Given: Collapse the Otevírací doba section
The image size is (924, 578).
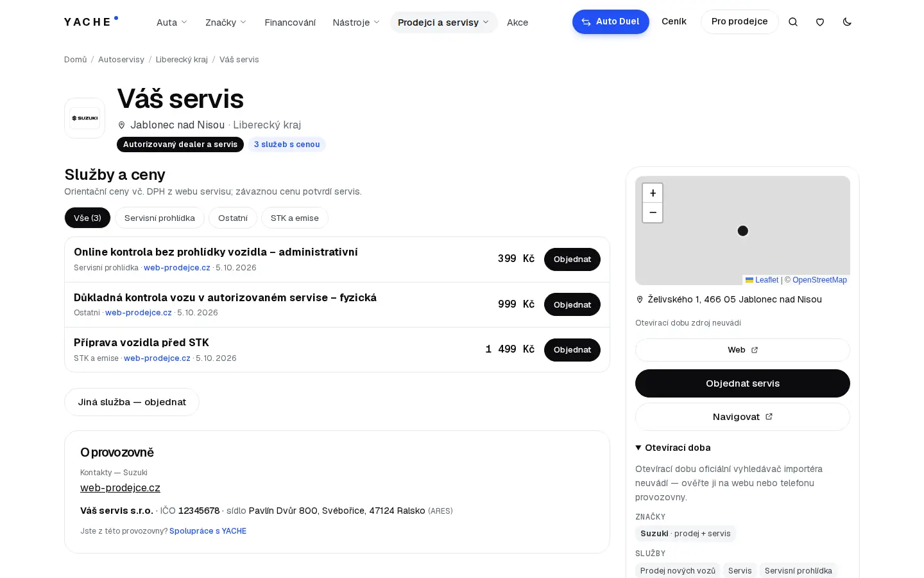Looking at the screenshot, I should pyautogui.click(x=673, y=448).
